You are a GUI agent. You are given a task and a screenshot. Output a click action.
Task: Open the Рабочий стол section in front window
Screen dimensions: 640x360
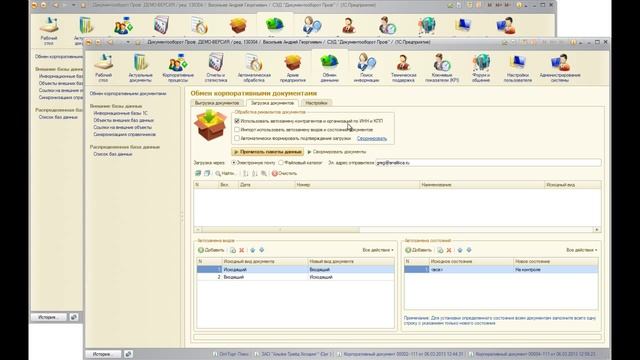(103, 68)
